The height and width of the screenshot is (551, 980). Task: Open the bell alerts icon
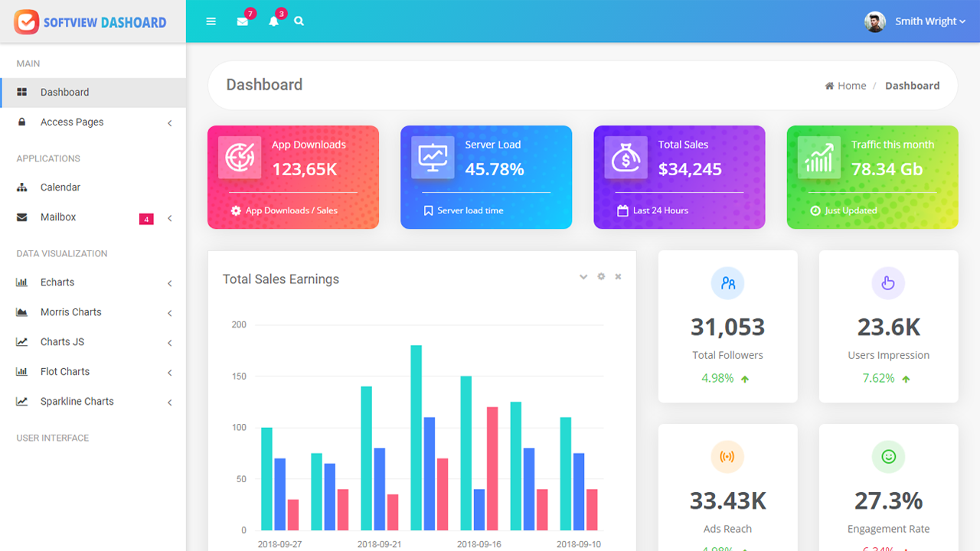click(273, 21)
